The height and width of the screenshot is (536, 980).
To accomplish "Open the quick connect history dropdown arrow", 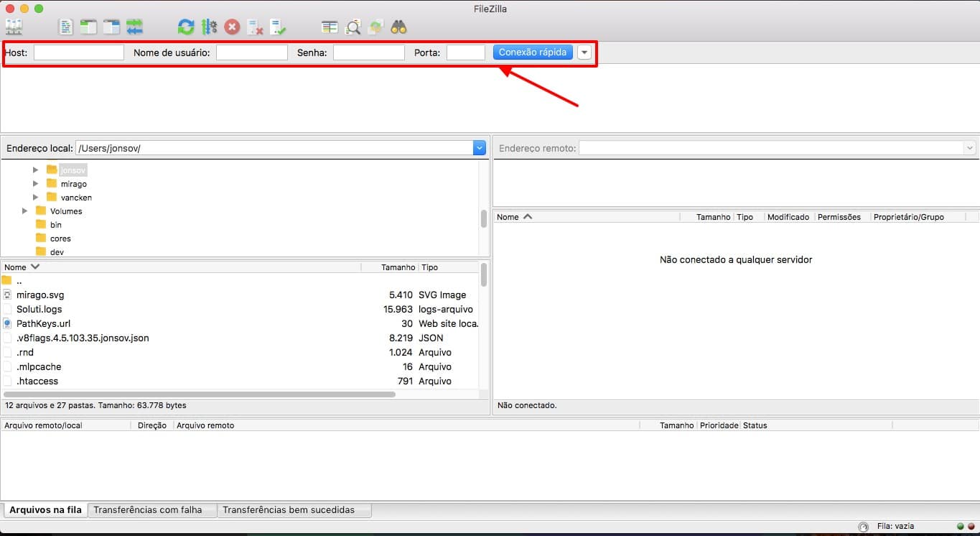I will point(584,52).
